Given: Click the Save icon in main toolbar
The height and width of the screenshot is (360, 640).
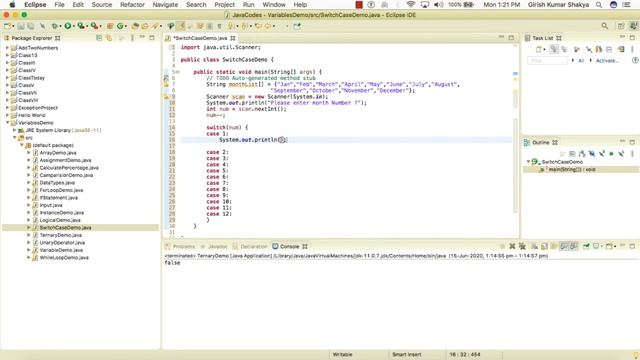Looking at the screenshot, I should coord(21,26).
